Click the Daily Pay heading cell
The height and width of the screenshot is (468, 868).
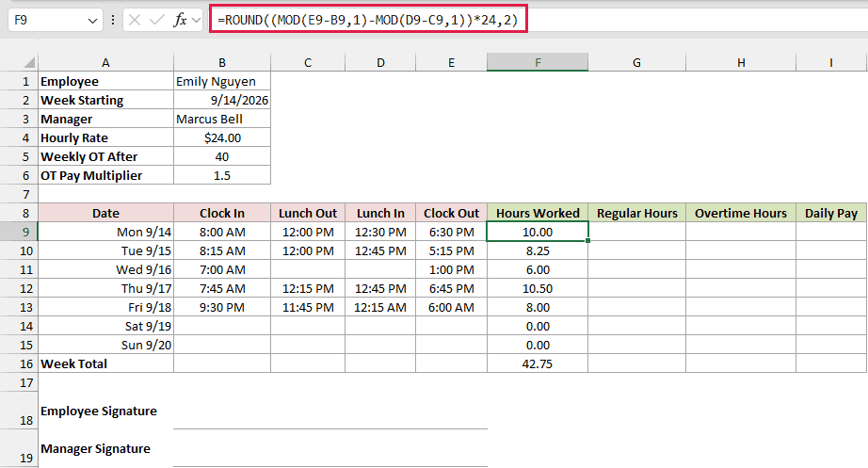[x=831, y=213]
